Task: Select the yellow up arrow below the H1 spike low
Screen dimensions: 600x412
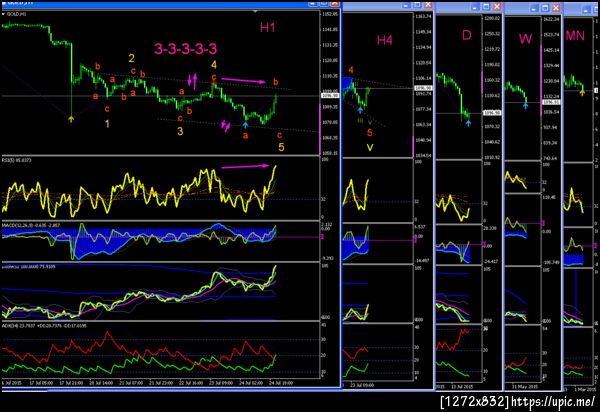Action: (x=71, y=119)
